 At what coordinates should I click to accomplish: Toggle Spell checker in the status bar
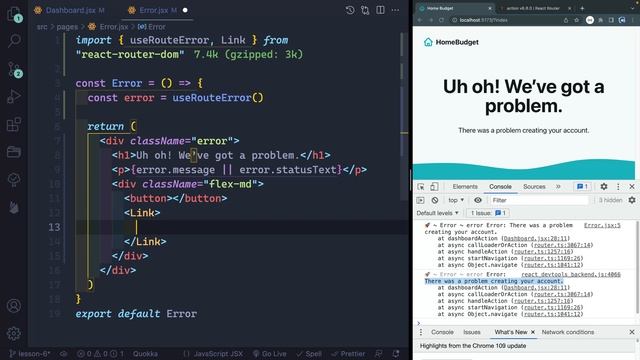[309, 353]
